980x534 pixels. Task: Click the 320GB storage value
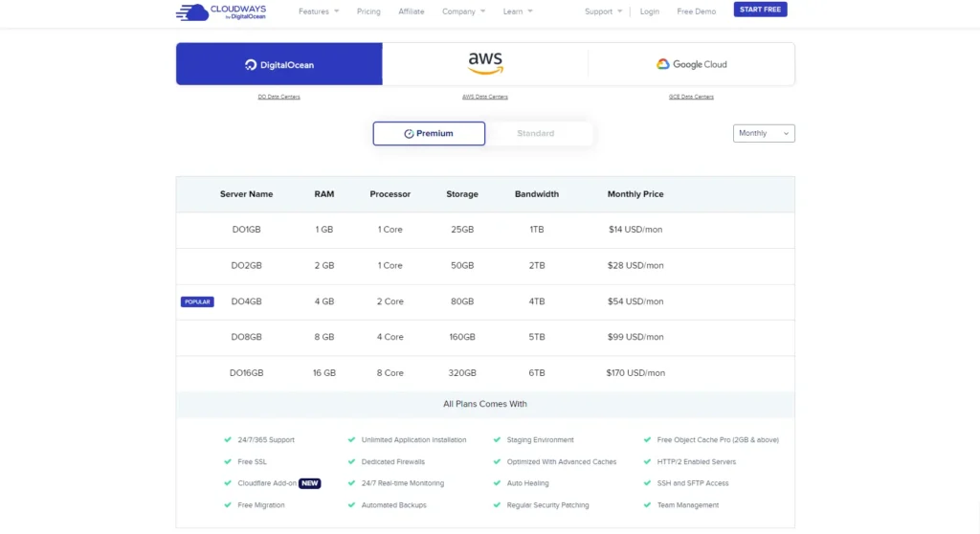click(x=462, y=372)
